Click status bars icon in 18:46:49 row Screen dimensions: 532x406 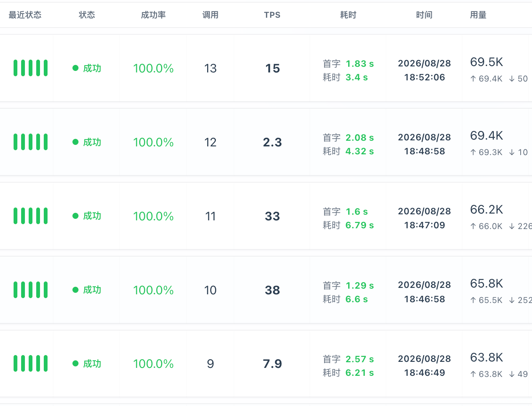point(31,363)
